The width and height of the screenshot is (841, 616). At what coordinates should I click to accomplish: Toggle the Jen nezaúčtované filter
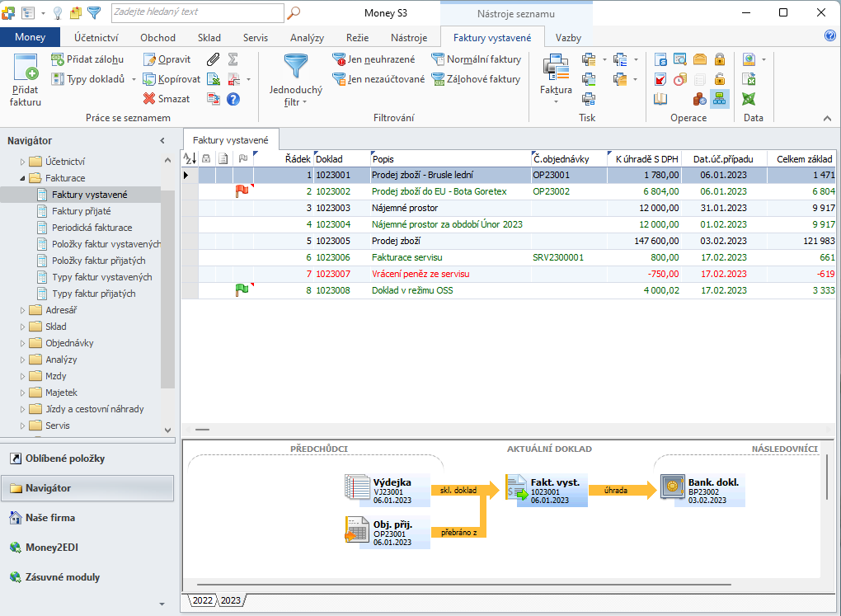pos(378,79)
